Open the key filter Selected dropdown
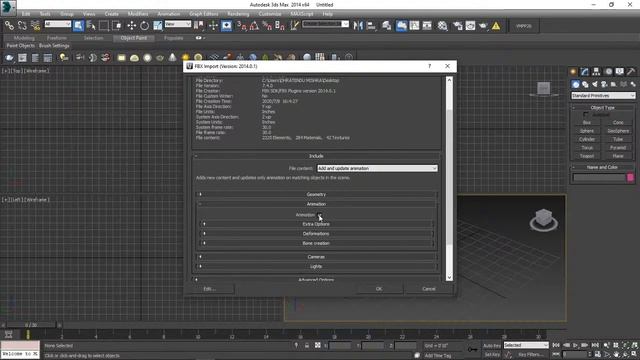This screenshot has width=640, height=360. point(526,345)
